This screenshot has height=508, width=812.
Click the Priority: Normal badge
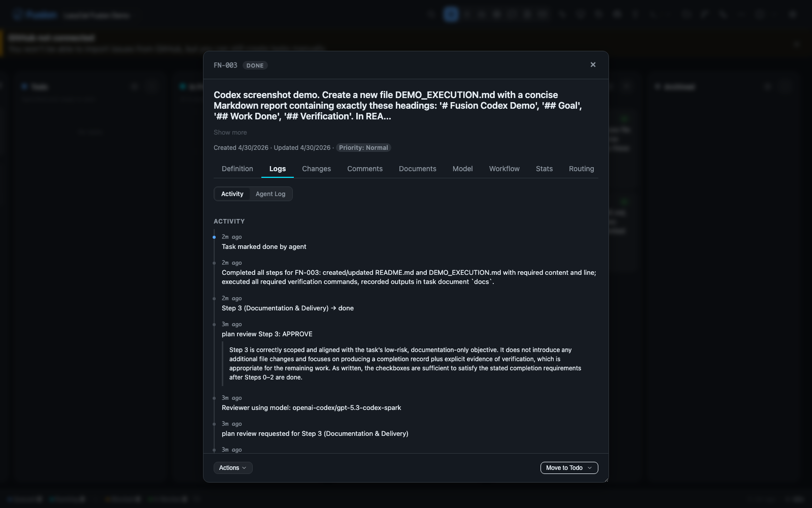[363, 148]
